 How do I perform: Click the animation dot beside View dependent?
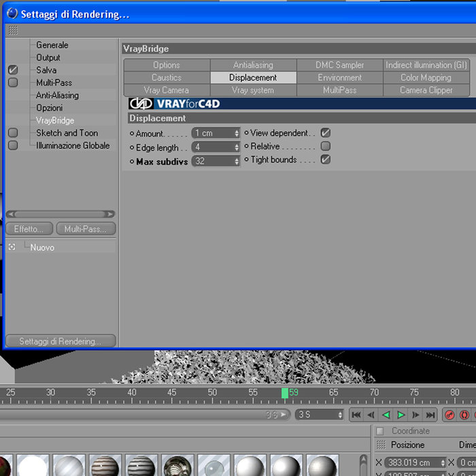coord(246,133)
